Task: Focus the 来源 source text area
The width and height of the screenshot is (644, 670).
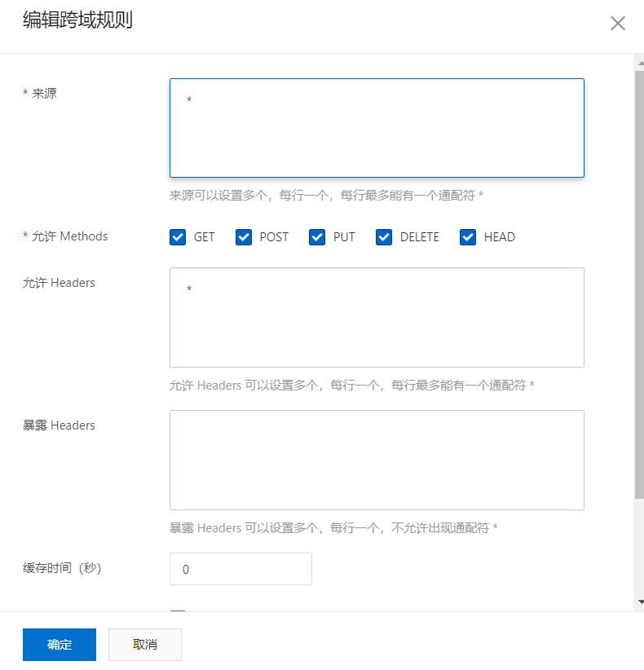Action: (x=377, y=128)
